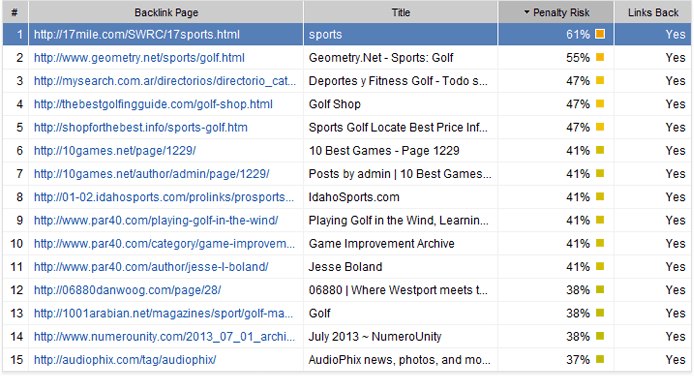Click risk square in 06880 Westport row
The width and height of the screenshot is (694, 376).
(600, 290)
